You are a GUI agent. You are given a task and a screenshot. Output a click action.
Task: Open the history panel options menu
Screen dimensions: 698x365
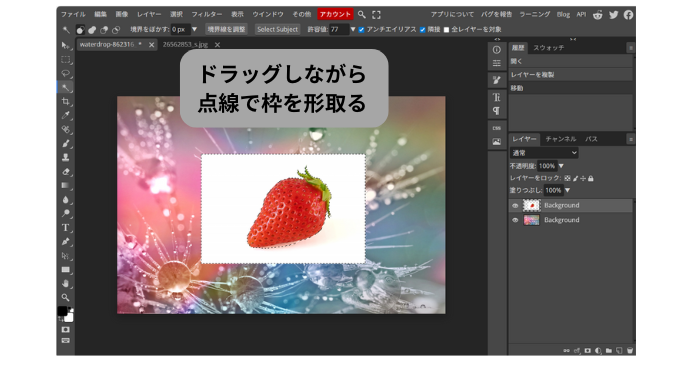coord(630,48)
